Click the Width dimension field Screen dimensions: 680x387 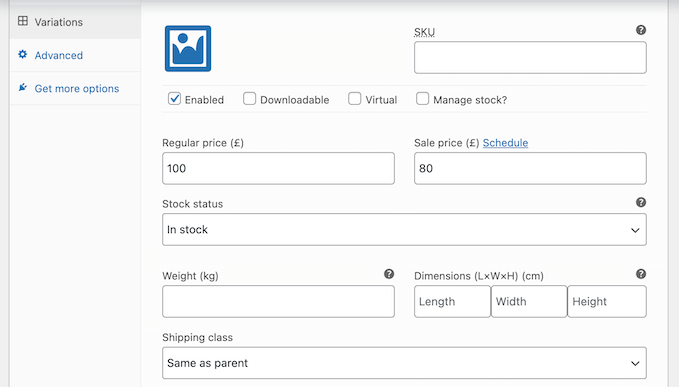click(x=529, y=302)
